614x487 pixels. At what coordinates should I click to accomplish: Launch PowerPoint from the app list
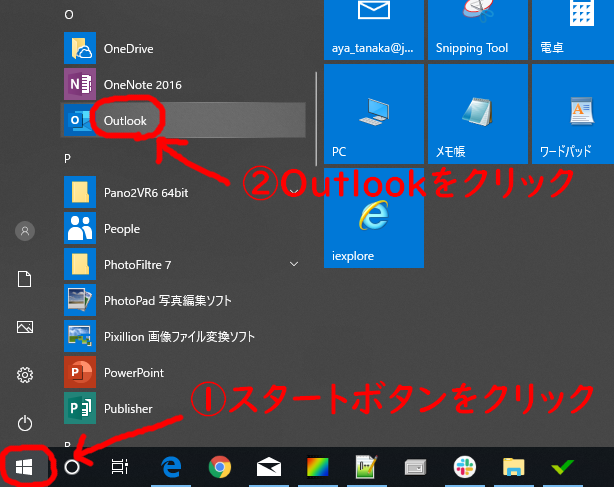tap(184, 373)
